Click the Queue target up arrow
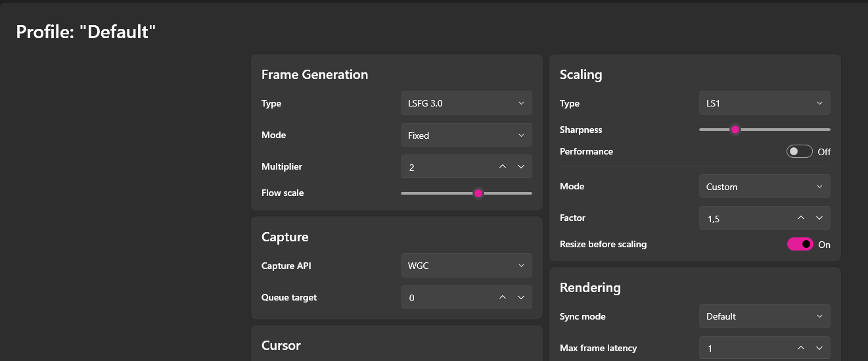 503,297
